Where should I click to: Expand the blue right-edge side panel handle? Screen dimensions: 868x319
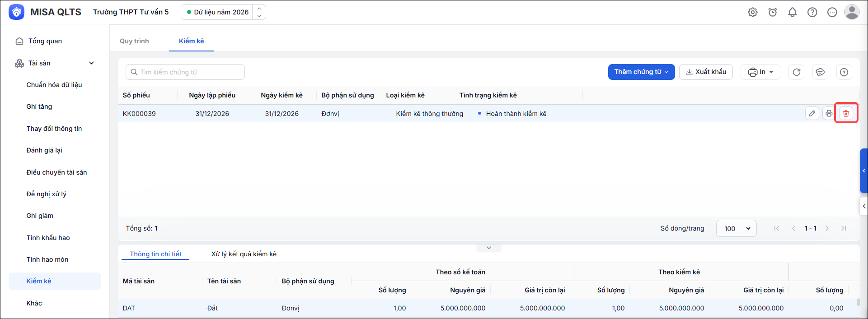pyautogui.click(x=864, y=171)
